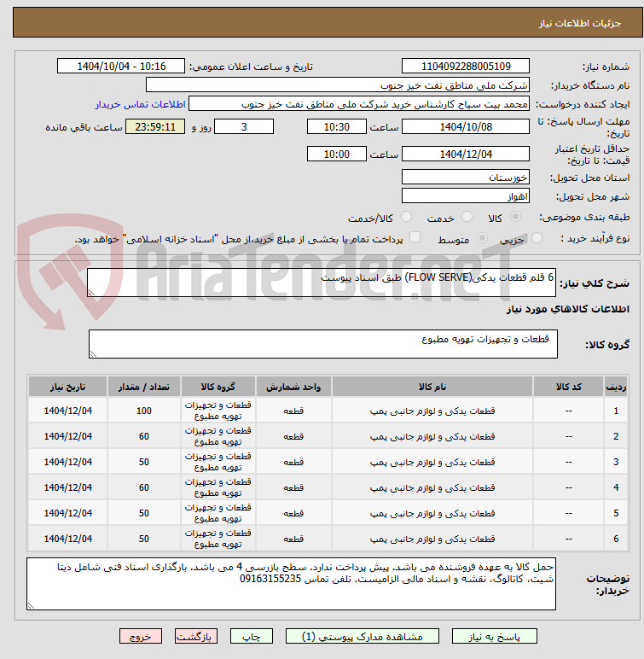Click the goods group cell in row 4

coord(218,487)
